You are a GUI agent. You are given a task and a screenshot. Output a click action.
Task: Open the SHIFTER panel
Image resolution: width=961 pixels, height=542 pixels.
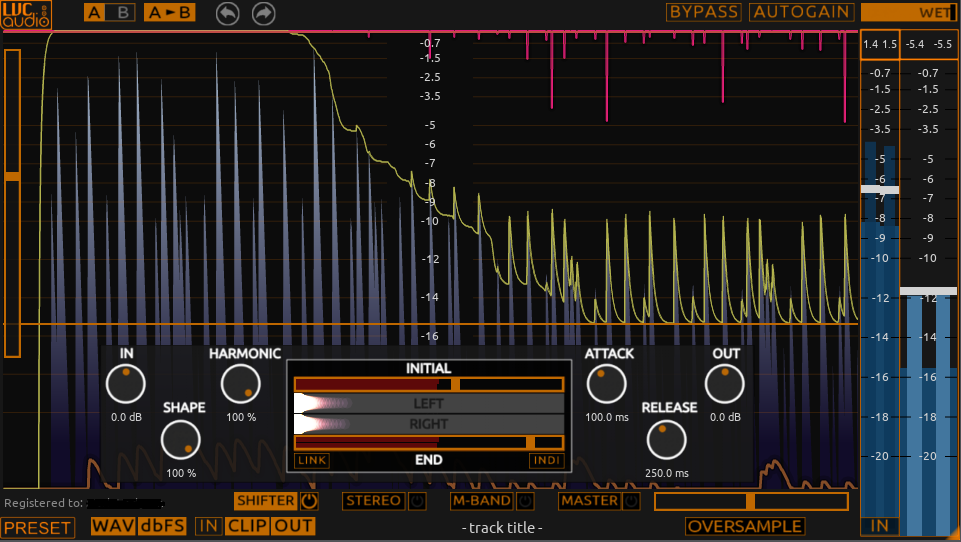(265, 501)
